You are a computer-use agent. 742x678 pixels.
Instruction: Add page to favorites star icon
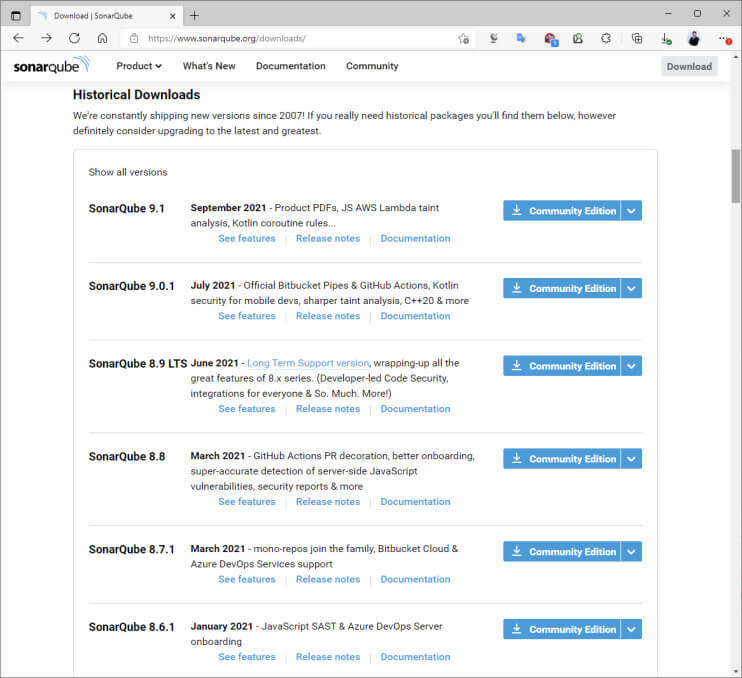[463, 39]
